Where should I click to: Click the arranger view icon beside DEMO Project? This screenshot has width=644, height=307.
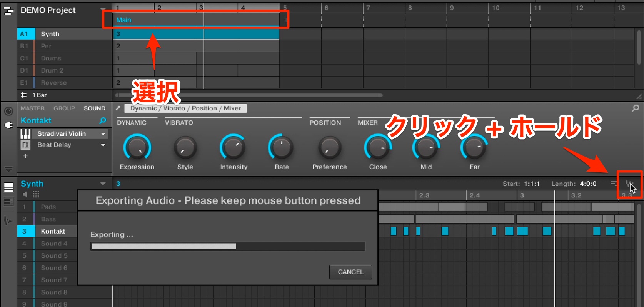click(8, 11)
